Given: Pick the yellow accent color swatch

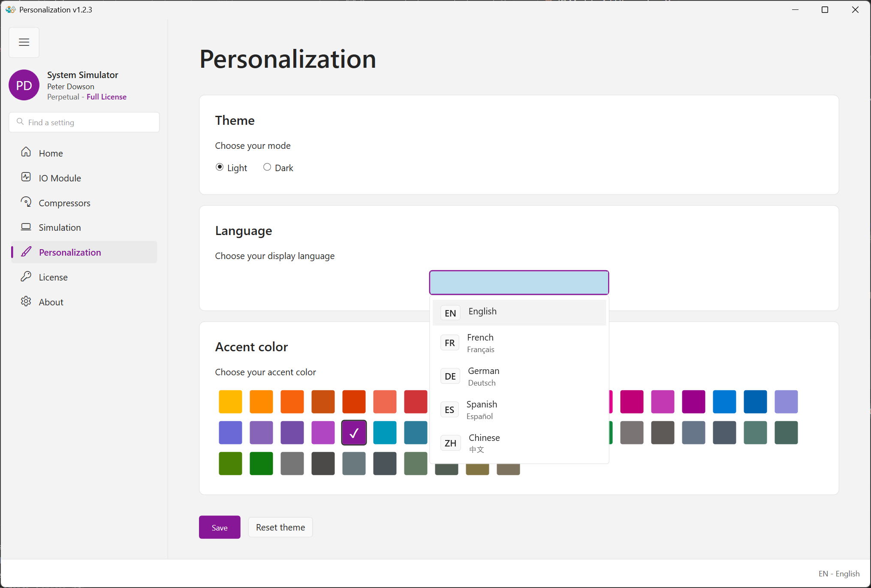Looking at the screenshot, I should click(230, 401).
